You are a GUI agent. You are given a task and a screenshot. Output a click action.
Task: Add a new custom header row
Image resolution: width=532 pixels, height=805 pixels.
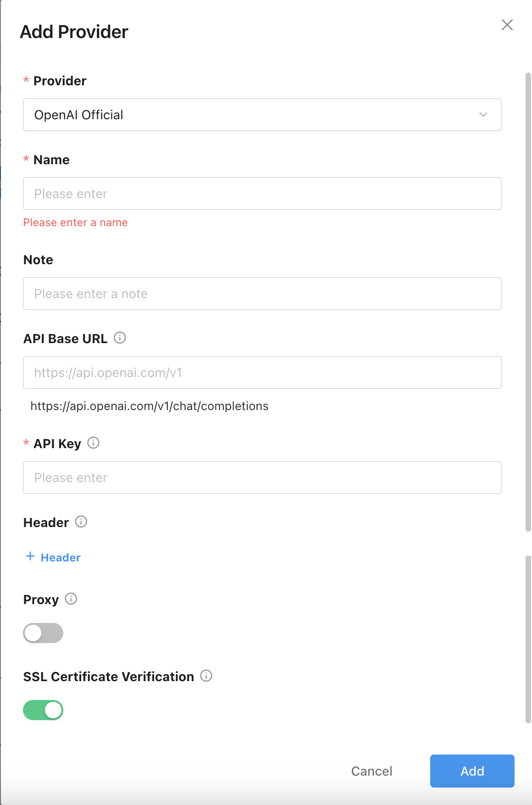(x=53, y=557)
